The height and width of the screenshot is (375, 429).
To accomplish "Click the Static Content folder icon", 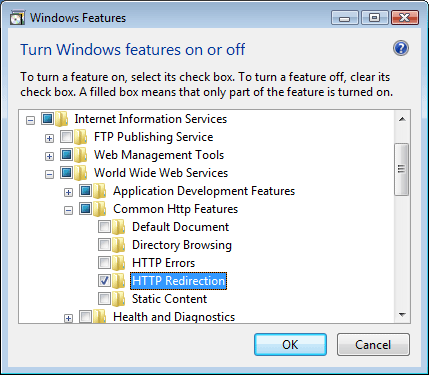I will click(119, 299).
